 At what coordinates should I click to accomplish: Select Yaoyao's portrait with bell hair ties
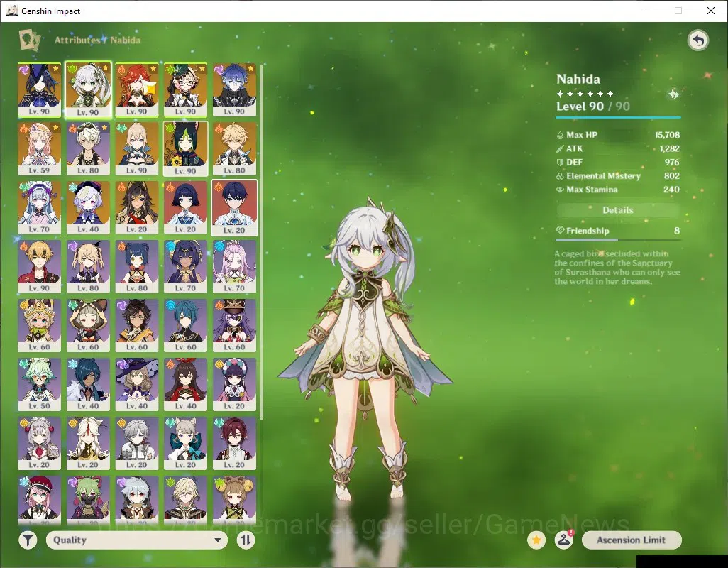click(234, 500)
